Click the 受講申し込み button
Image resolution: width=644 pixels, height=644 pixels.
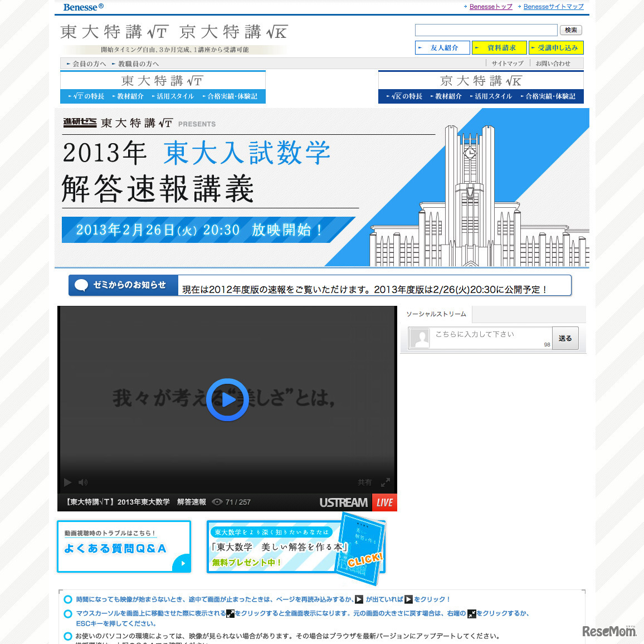click(x=556, y=47)
